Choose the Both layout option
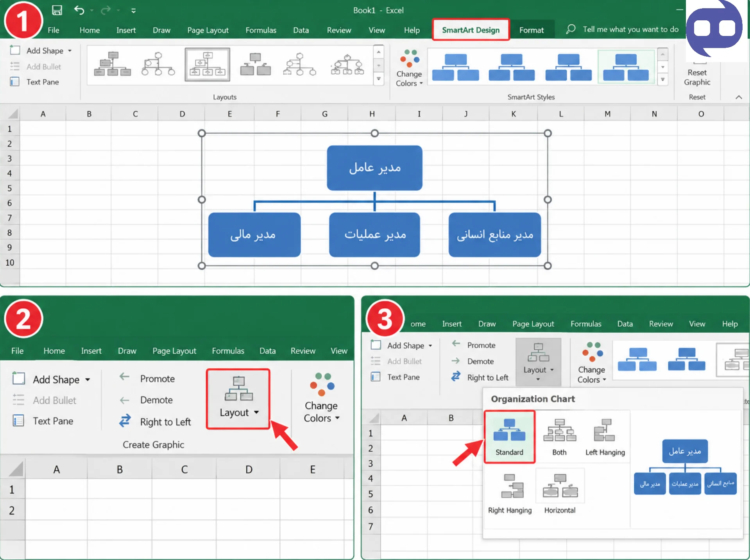750x560 pixels. click(x=559, y=437)
